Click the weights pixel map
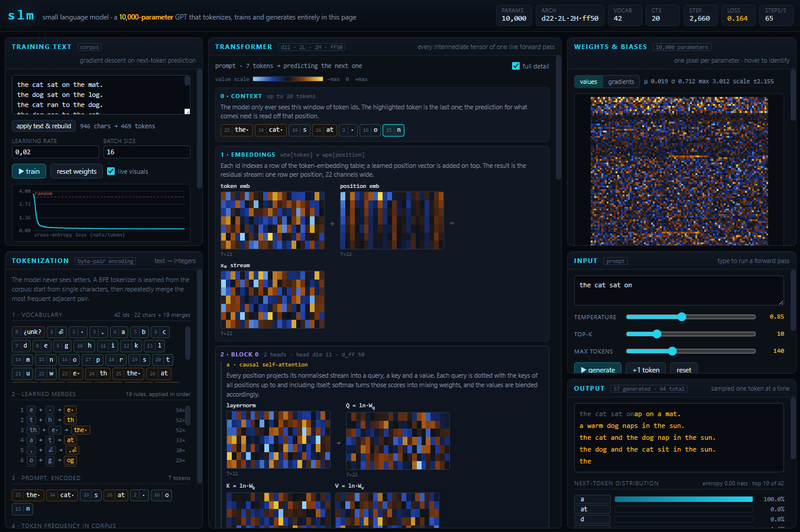800x532 pixels. (679, 170)
